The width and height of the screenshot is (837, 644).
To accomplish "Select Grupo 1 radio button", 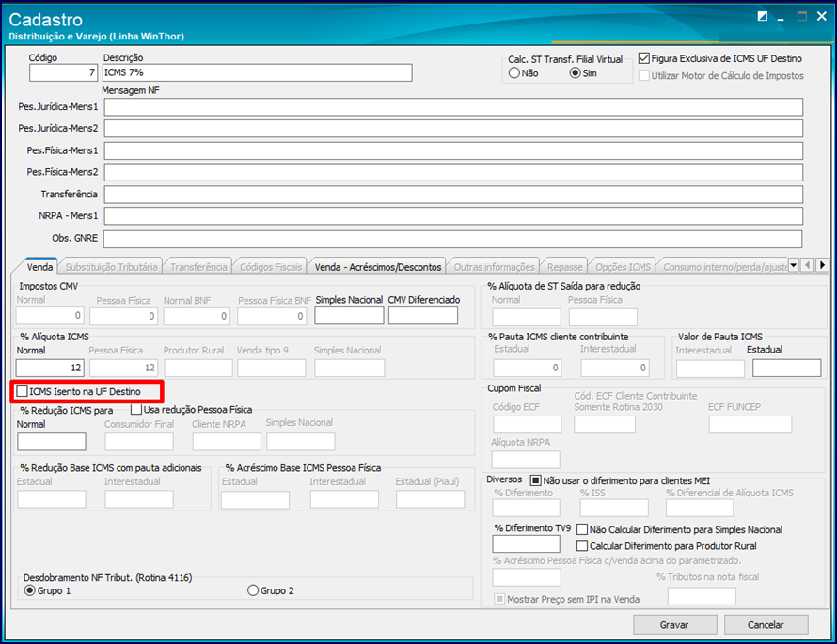I will pos(30,590).
